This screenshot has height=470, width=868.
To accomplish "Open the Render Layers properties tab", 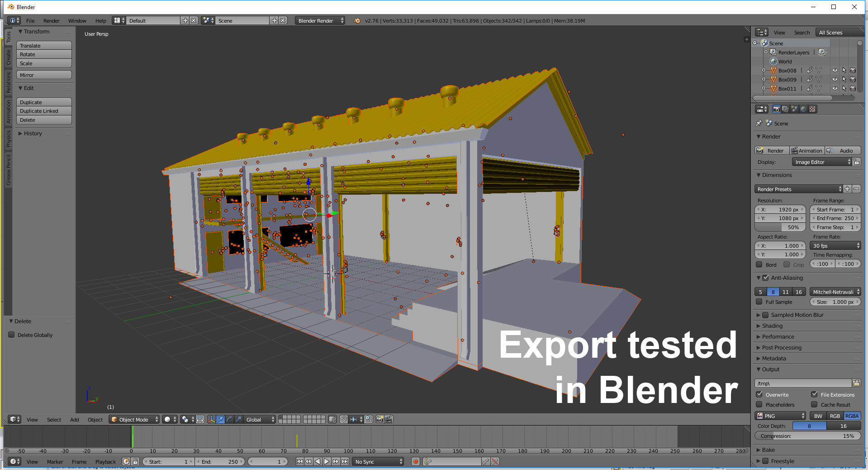I will (785, 109).
